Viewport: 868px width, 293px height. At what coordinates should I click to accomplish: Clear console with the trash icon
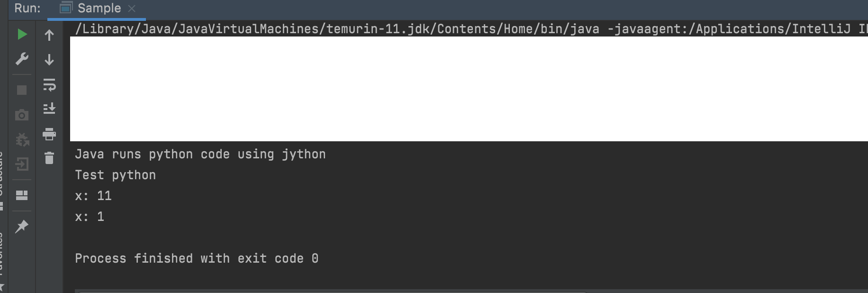(49, 158)
